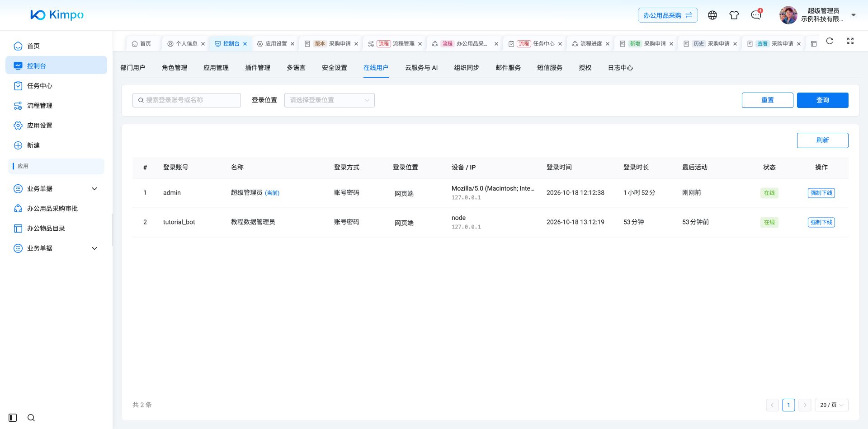Expand second 业务单据 chevron at bottom

click(x=94, y=248)
